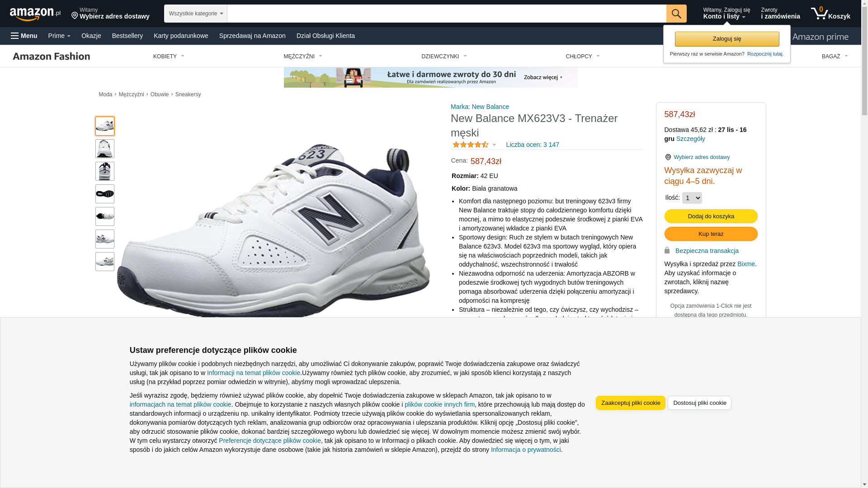Click the Zaakceptuj pliki cookie button
Screen dimensions: 868x488
(630, 403)
